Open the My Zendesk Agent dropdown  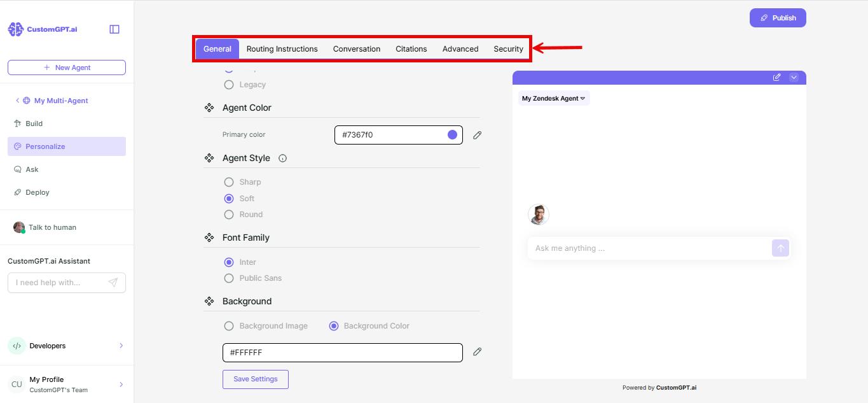tap(554, 98)
